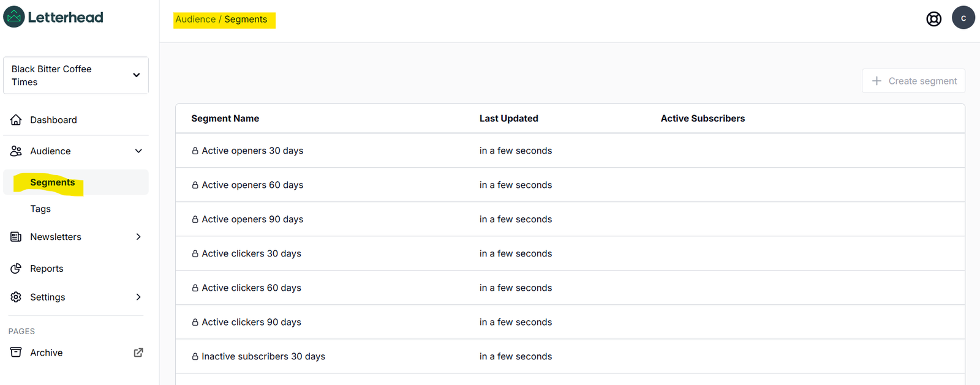This screenshot has width=980, height=385.
Task: Click Segments in the breadcrumb
Action: (246, 19)
